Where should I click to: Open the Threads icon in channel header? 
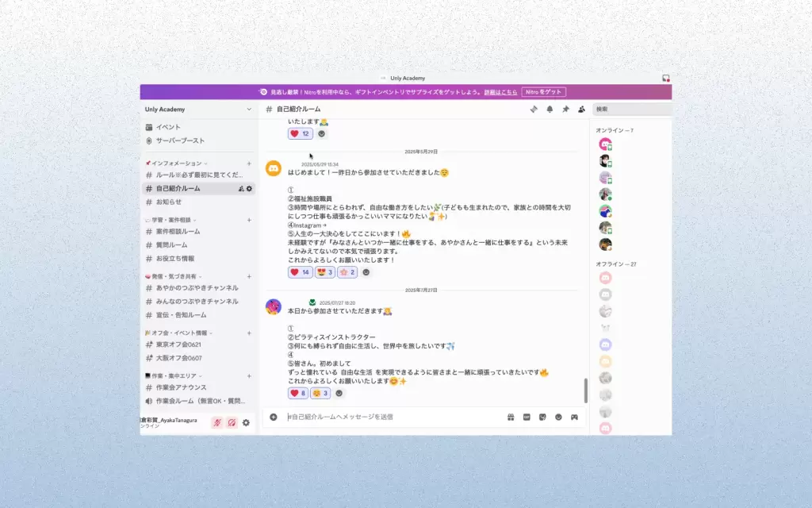[534, 110]
